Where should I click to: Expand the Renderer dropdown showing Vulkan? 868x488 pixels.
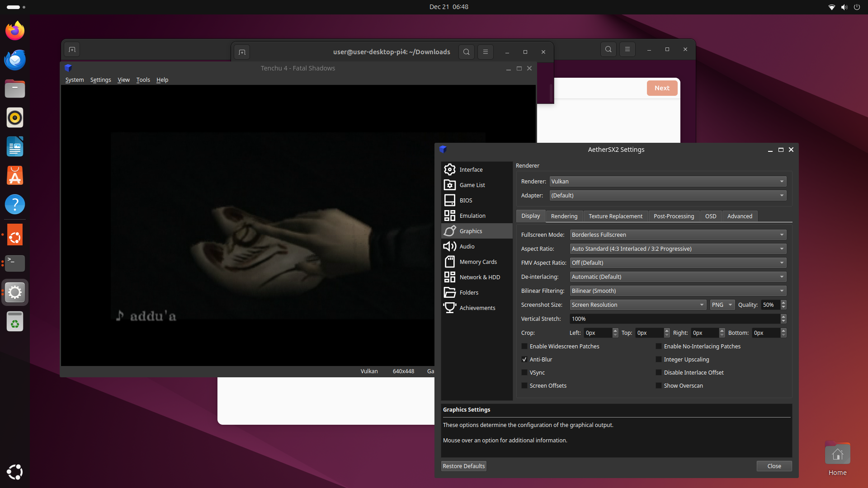[x=667, y=182]
